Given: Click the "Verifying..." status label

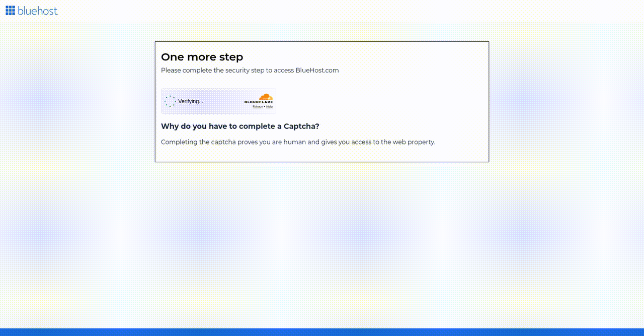Looking at the screenshot, I should [x=191, y=101].
